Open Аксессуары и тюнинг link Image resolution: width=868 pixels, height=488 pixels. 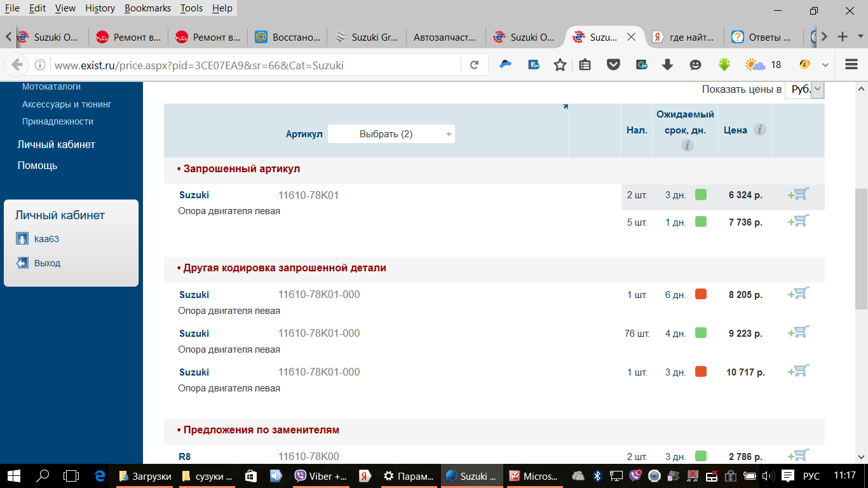click(x=67, y=104)
